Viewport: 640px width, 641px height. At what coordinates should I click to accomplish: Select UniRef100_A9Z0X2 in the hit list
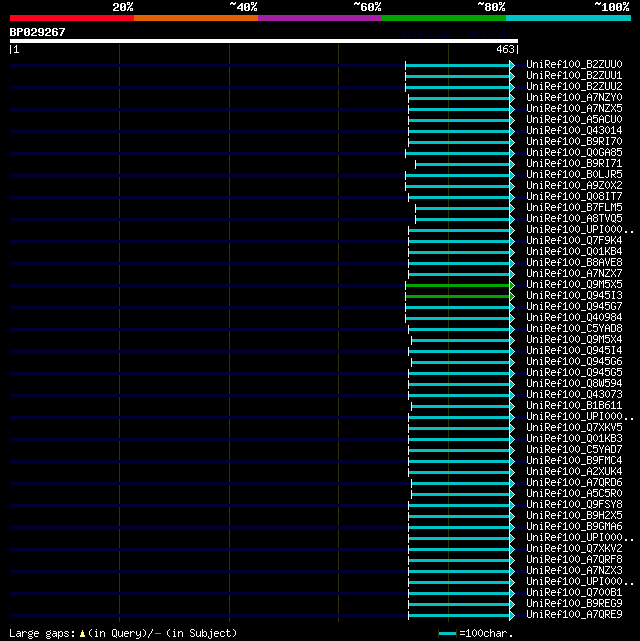click(574, 186)
